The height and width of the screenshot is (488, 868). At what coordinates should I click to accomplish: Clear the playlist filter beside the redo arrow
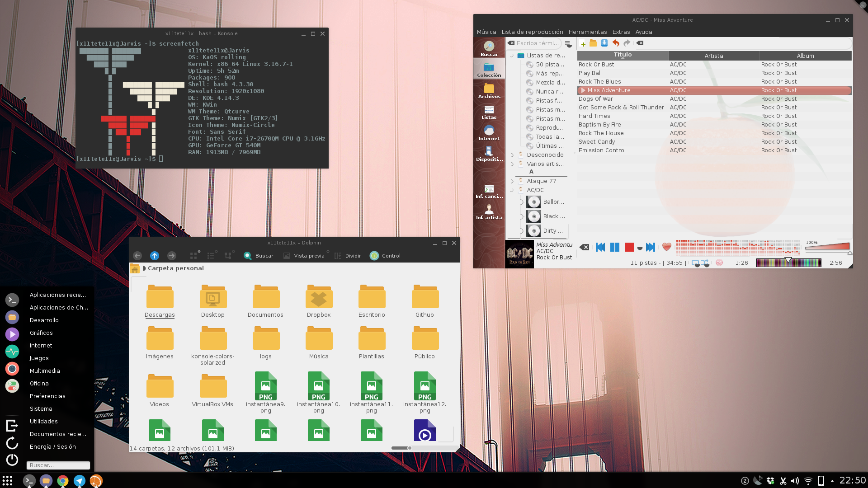(640, 43)
